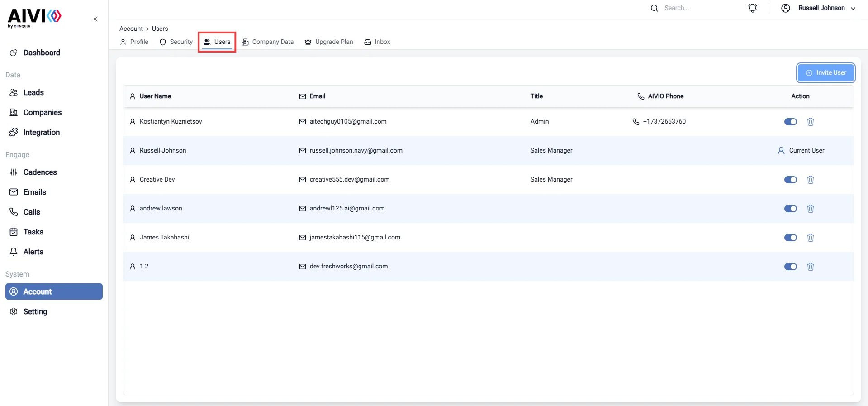Image resolution: width=868 pixels, height=406 pixels.
Task: Switch to the Security tab
Action: coord(176,42)
